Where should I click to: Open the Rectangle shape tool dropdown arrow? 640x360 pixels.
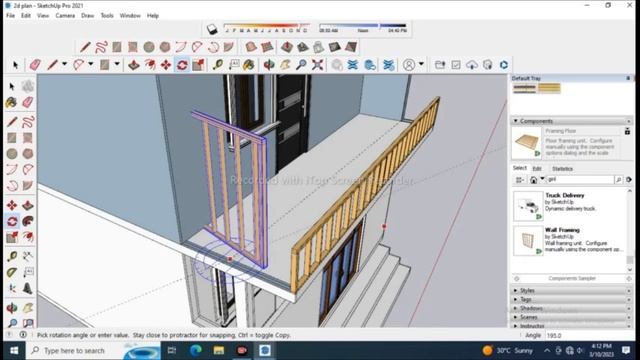point(117,64)
